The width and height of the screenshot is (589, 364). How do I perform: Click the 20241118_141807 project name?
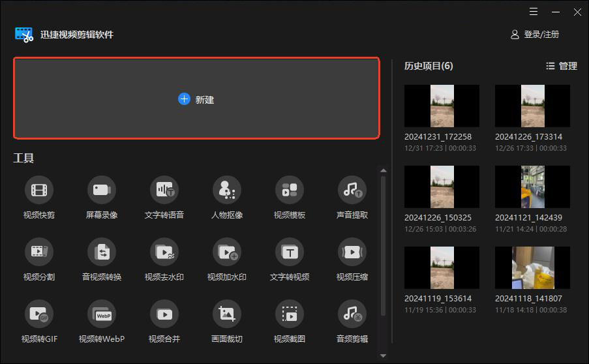[x=528, y=299]
